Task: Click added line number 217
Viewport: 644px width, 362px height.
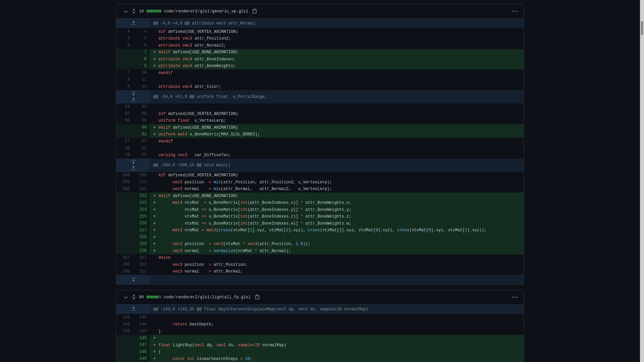Action: pyautogui.click(x=143, y=230)
